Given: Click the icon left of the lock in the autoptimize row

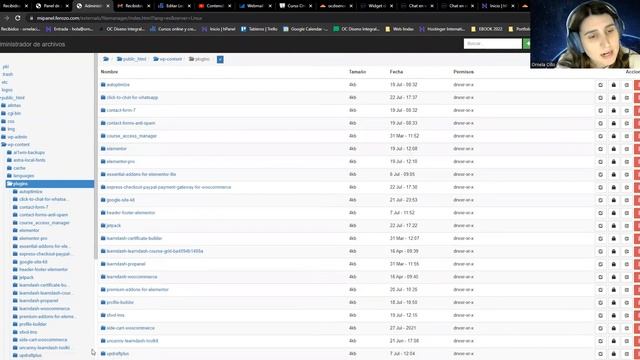Looking at the screenshot, I should 600,85.
